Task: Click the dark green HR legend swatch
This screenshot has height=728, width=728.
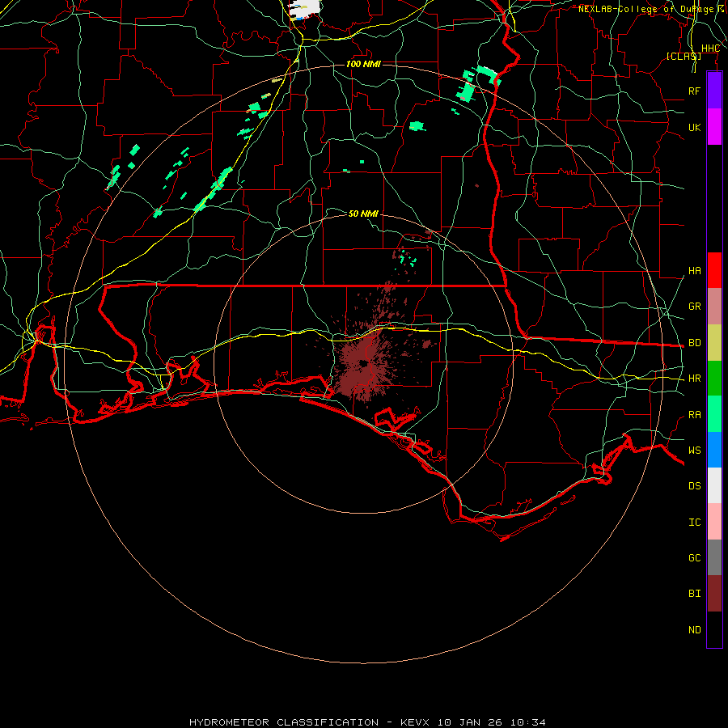Action: (714, 379)
